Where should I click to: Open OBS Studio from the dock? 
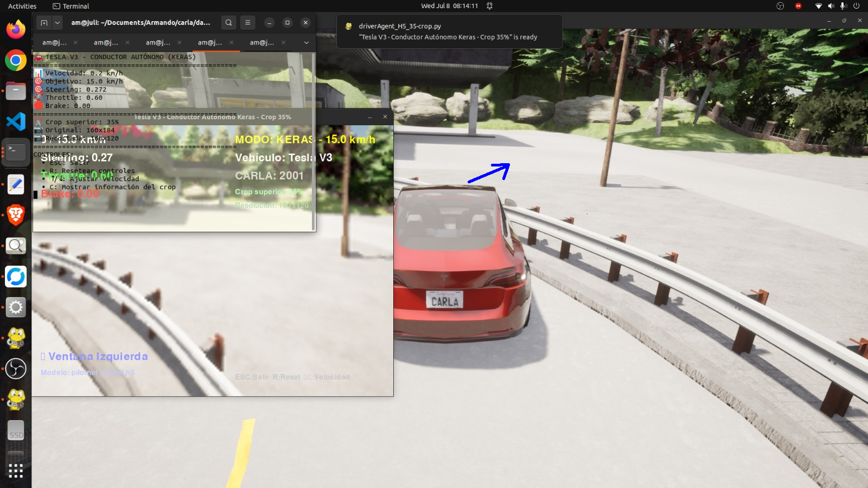(16, 369)
